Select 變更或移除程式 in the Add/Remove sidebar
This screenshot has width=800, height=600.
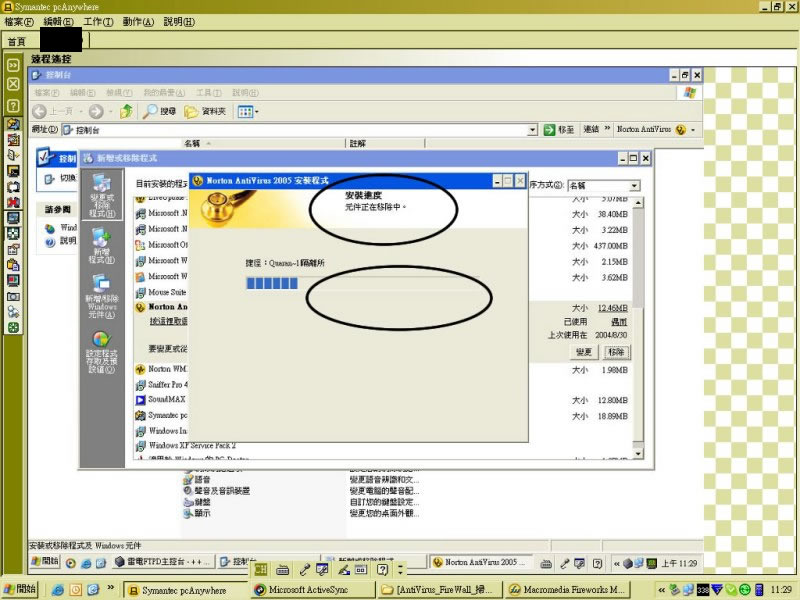(x=102, y=196)
